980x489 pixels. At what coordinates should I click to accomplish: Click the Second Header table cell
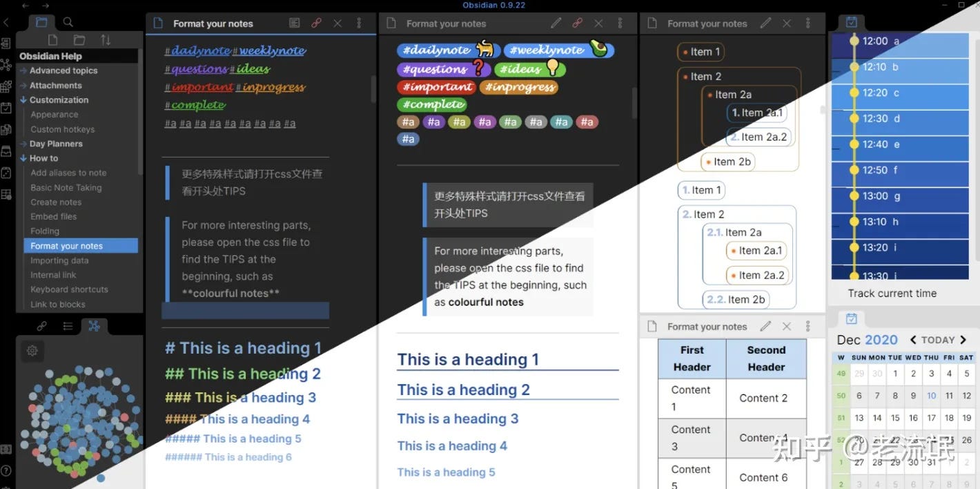pyautogui.click(x=766, y=358)
